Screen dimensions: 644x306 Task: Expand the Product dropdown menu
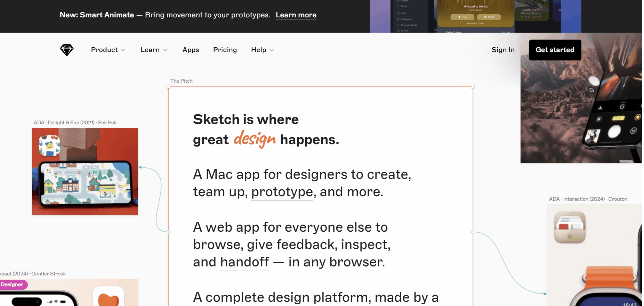[108, 50]
